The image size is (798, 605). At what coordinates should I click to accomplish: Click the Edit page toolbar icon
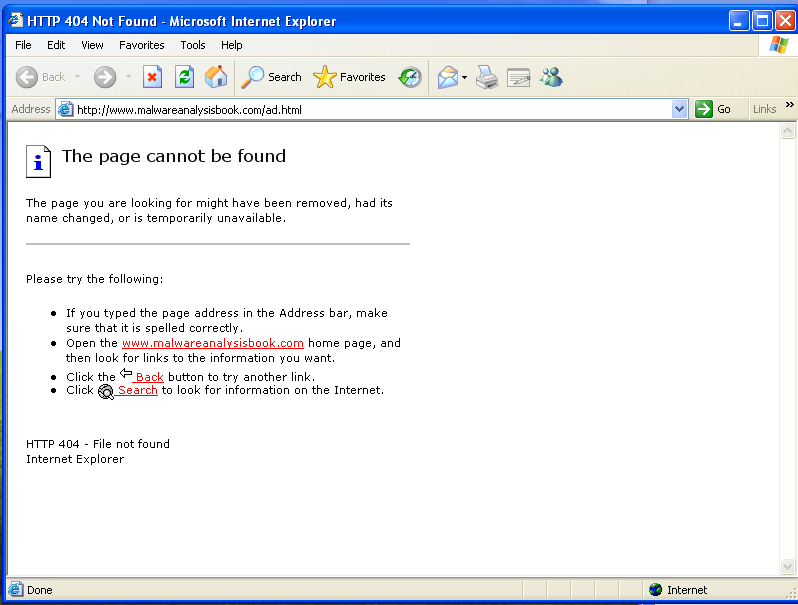(518, 77)
